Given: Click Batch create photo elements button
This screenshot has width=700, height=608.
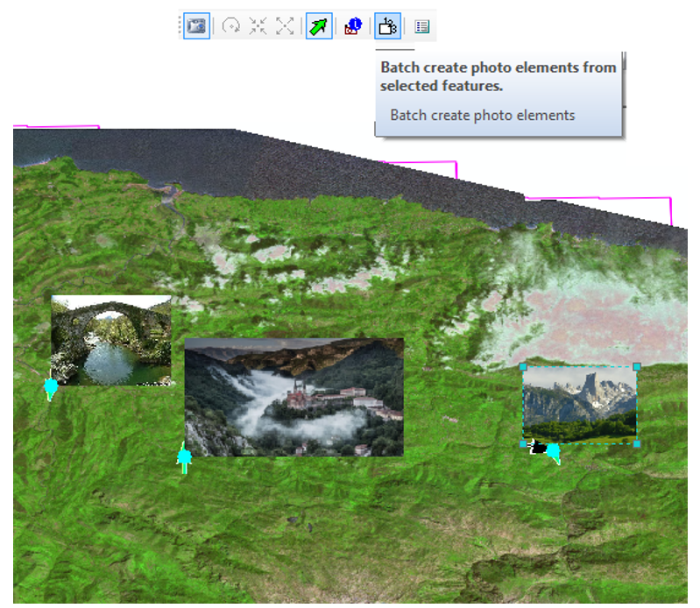Looking at the screenshot, I should click(387, 26).
